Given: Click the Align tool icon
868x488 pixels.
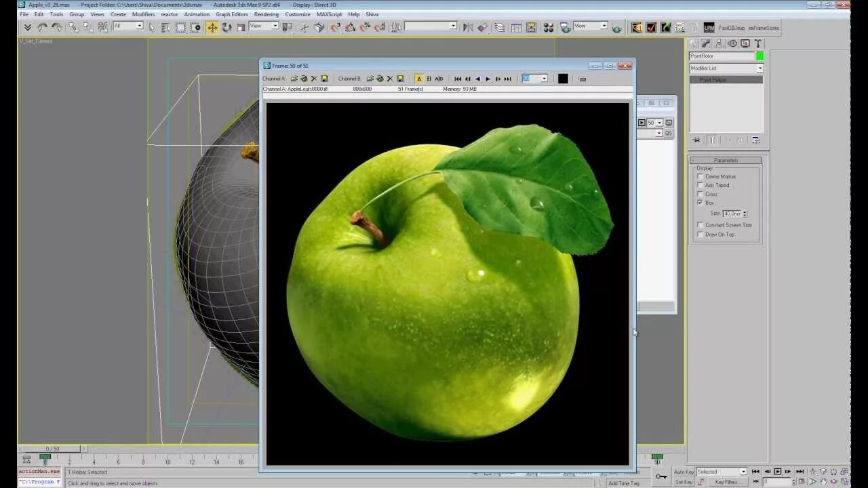Looking at the screenshot, I should 482,27.
